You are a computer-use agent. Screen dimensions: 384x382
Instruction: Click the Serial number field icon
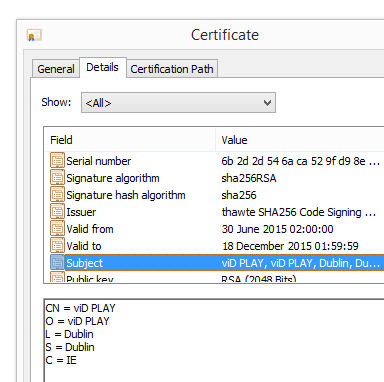point(57,161)
